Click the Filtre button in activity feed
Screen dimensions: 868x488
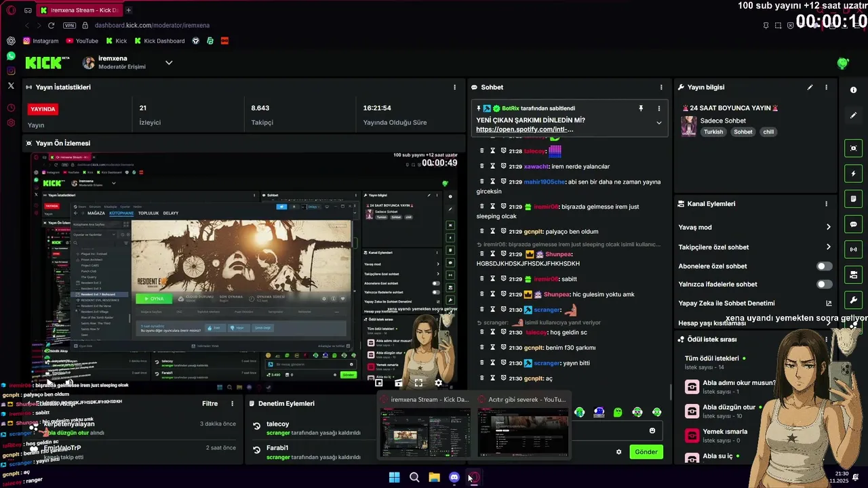tap(210, 404)
